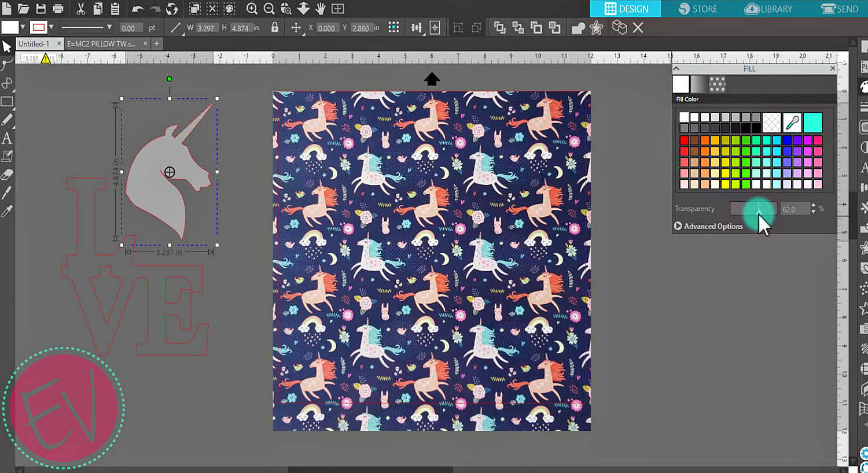
Task: Select the Eraser tool
Action: click(7, 175)
